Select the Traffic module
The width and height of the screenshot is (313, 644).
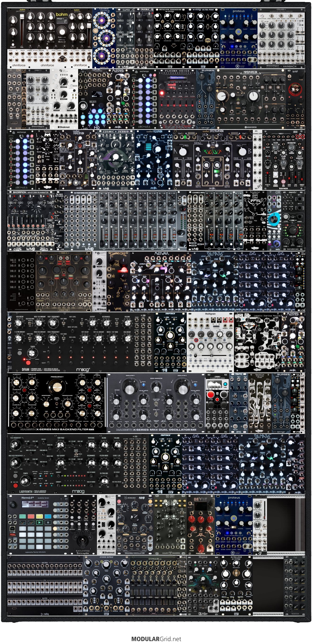[x=238, y=403]
